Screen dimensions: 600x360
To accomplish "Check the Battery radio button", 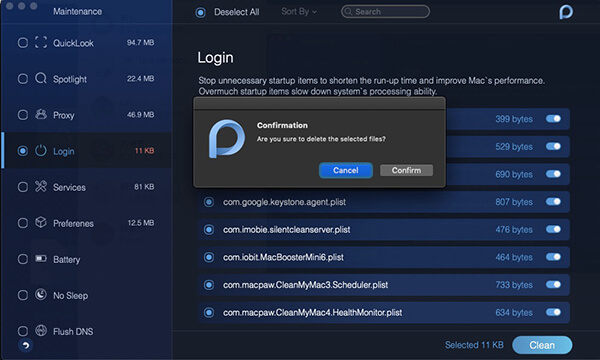I will click(x=23, y=259).
